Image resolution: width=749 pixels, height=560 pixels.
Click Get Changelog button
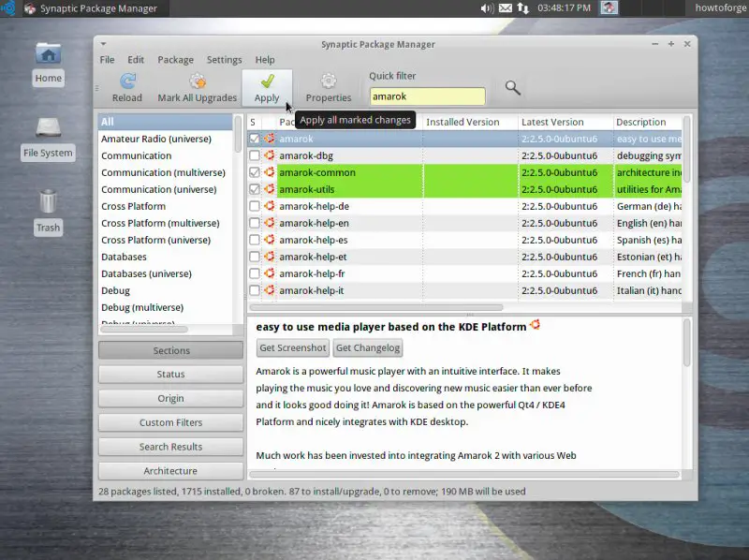pyautogui.click(x=368, y=347)
